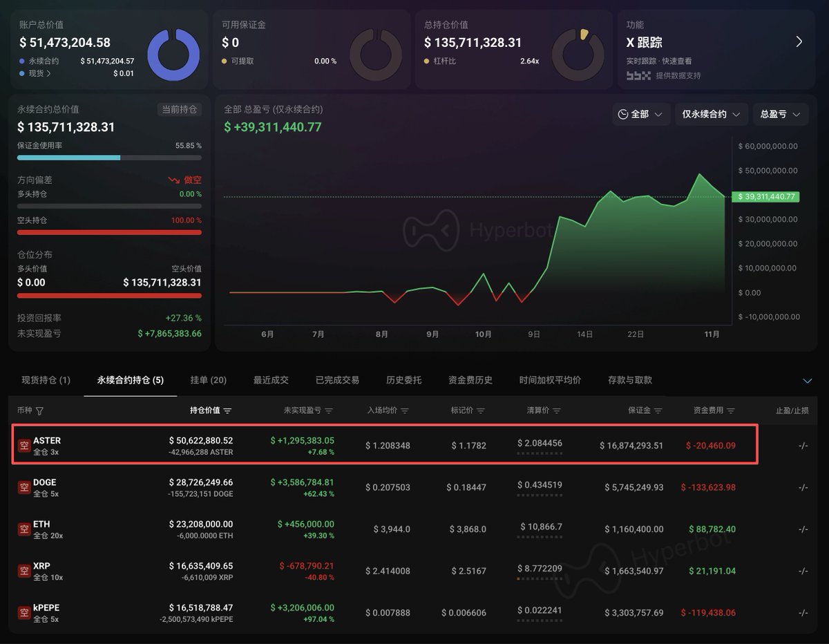Collapse positions panel with blue chevron

808,381
